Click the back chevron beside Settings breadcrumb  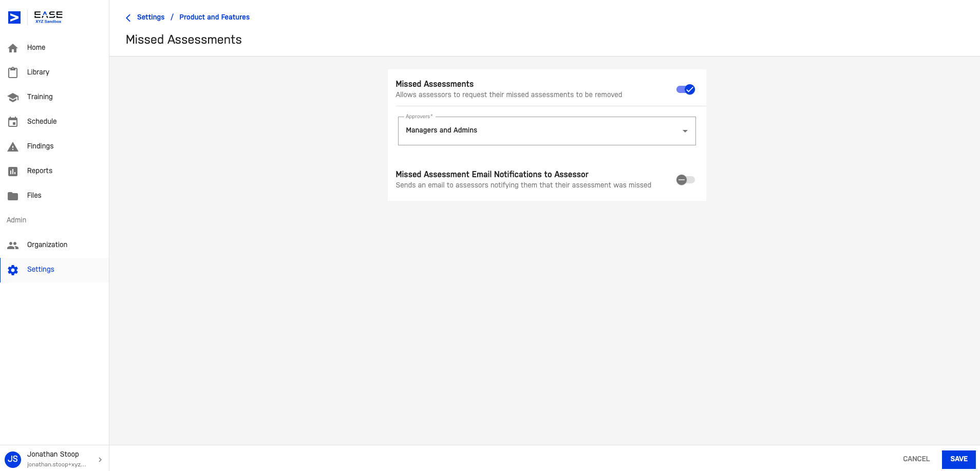[x=128, y=17]
